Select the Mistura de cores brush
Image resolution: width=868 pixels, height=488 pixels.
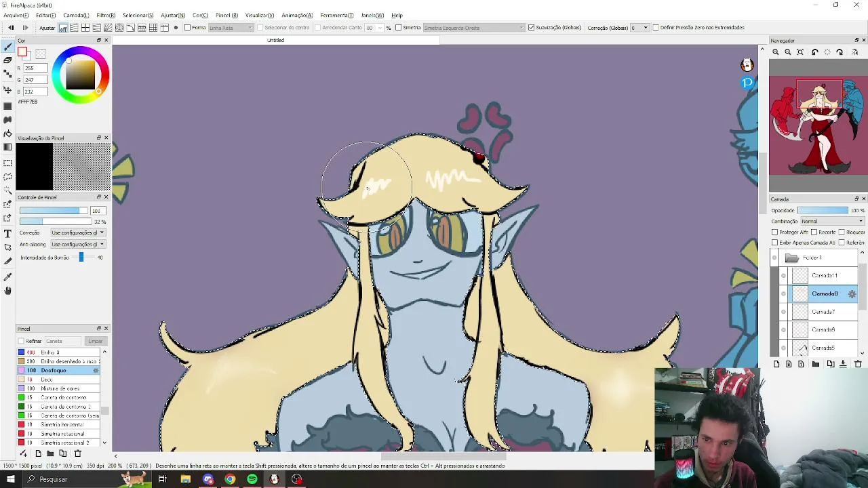coord(59,388)
